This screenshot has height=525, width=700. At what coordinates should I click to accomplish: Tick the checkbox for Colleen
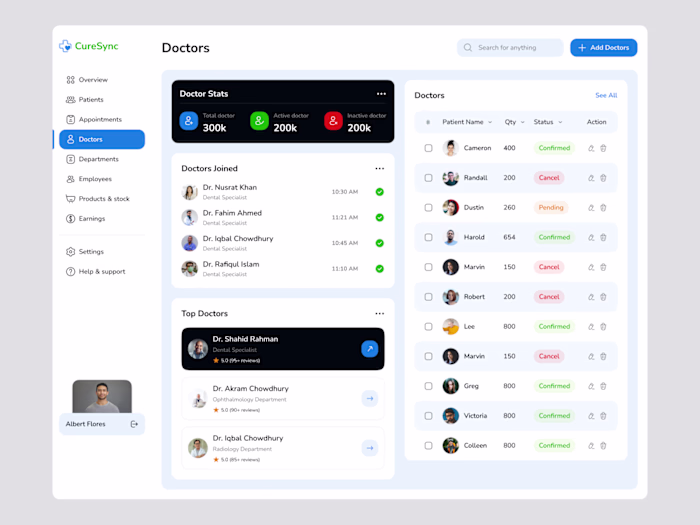point(428,446)
